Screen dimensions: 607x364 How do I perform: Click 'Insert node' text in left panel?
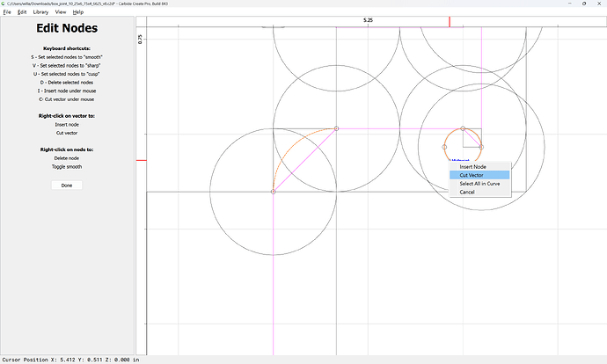tap(67, 125)
